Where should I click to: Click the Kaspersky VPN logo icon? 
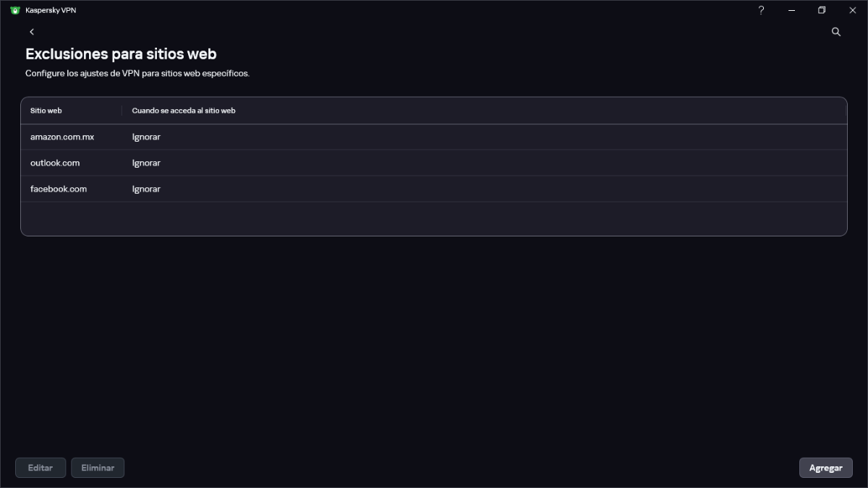[14, 10]
